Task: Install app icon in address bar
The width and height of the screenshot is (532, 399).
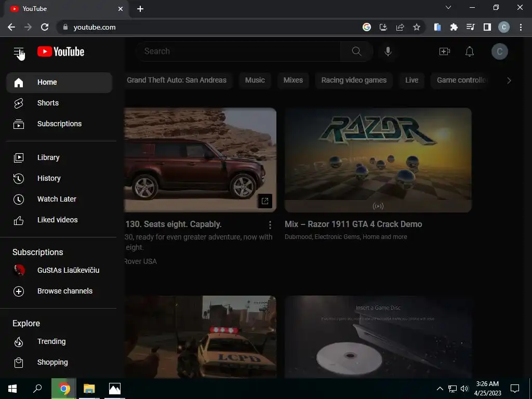Action: pyautogui.click(x=383, y=27)
